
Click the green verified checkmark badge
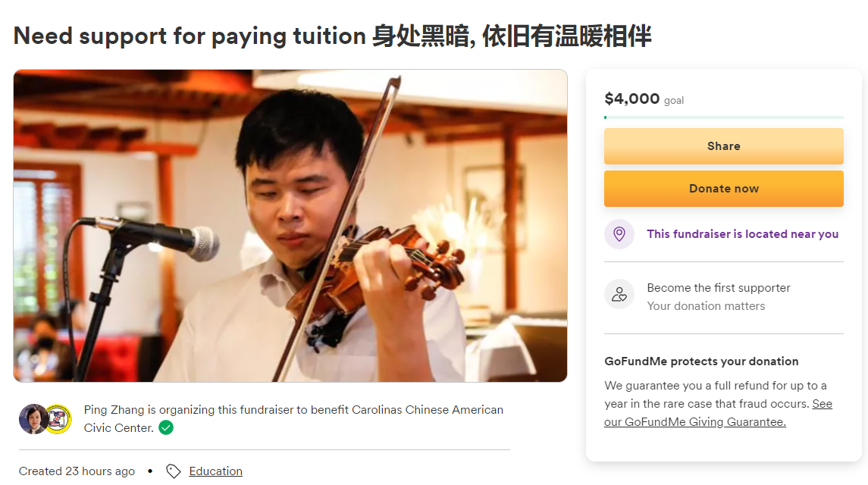coord(166,428)
